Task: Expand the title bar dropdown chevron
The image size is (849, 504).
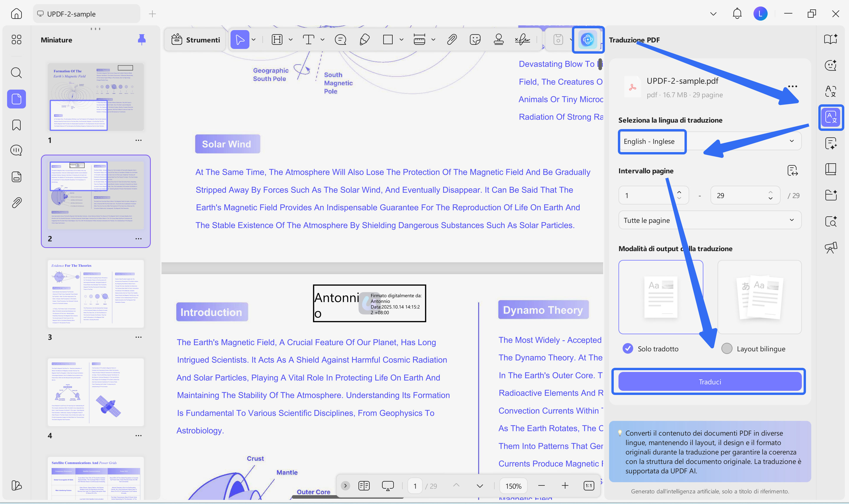Action: click(713, 14)
